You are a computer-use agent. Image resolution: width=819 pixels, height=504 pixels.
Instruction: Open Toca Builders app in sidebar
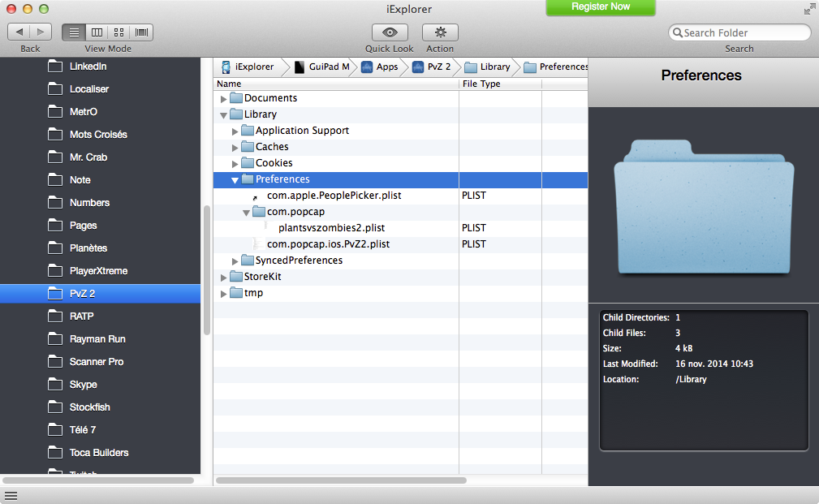(101, 452)
